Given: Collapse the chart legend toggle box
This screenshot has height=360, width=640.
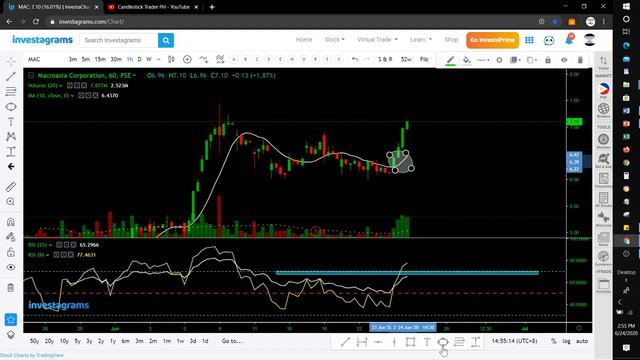Looking at the screenshot, I should pos(31,76).
